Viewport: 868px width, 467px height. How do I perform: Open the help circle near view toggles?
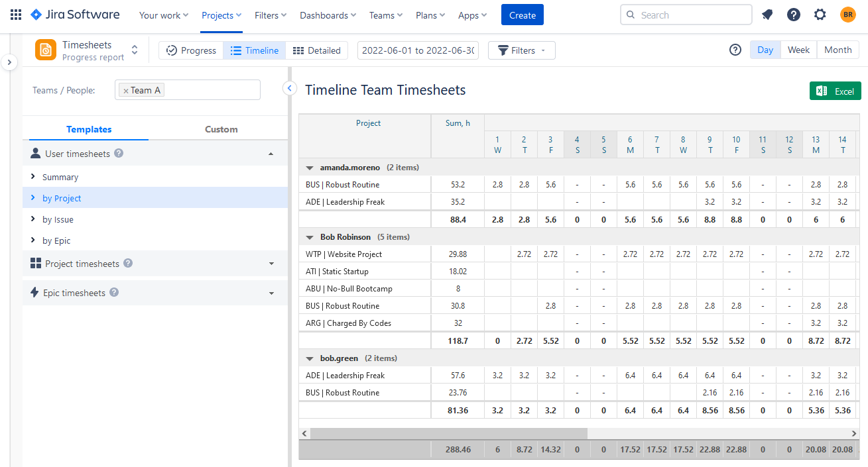[735, 50]
